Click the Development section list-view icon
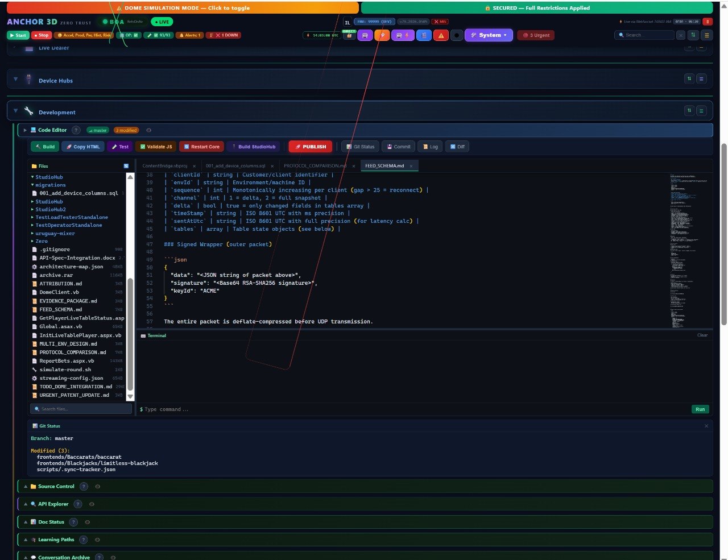 [701, 111]
